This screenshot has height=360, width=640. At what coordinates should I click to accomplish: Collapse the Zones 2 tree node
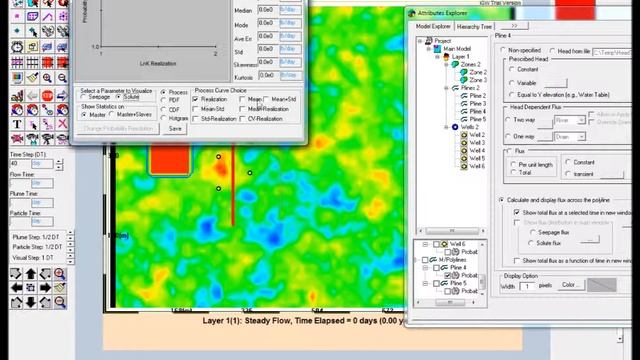[x=446, y=64]
